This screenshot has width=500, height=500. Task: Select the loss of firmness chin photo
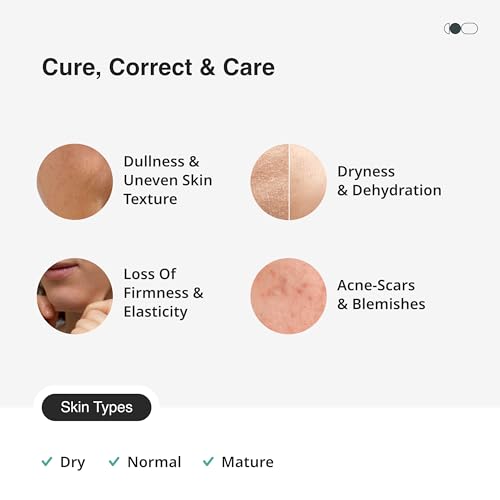[75, 296]
